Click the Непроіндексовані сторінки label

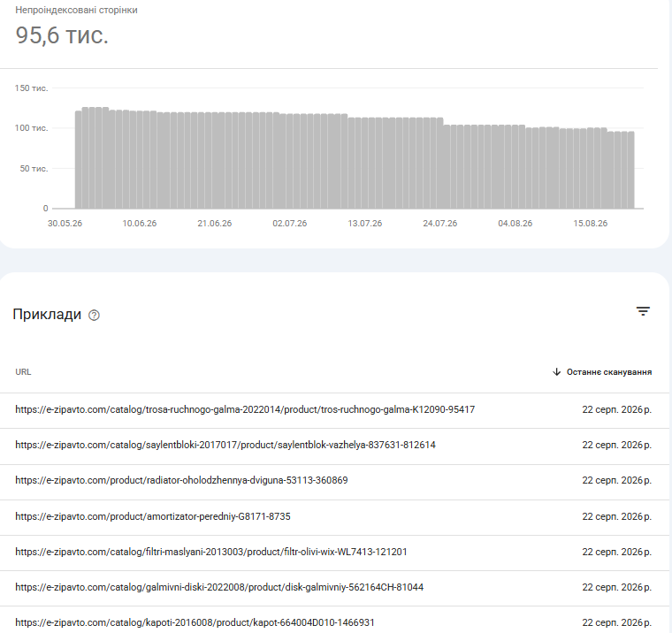pos(76,10)
